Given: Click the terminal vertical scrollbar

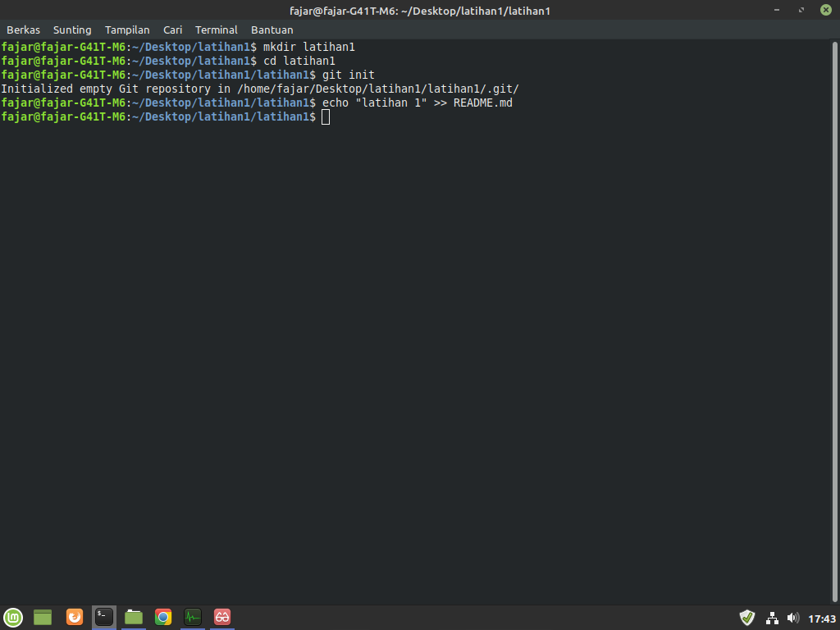Looking at the screenshot, I should coord(834,322).
